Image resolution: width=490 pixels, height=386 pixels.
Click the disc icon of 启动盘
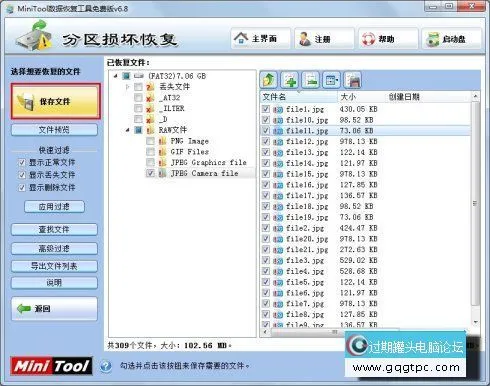pos(432,39)
